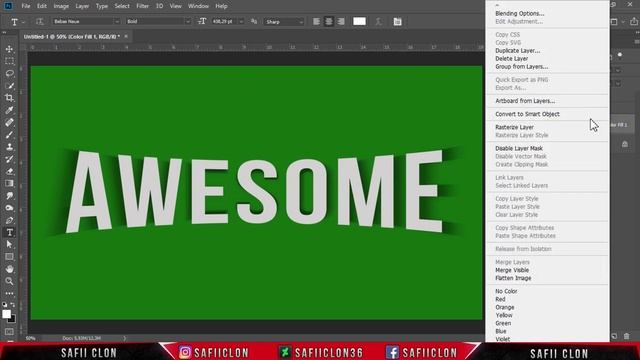Center align the text
This screenshot has height=360, width=640.
point(329,22)
